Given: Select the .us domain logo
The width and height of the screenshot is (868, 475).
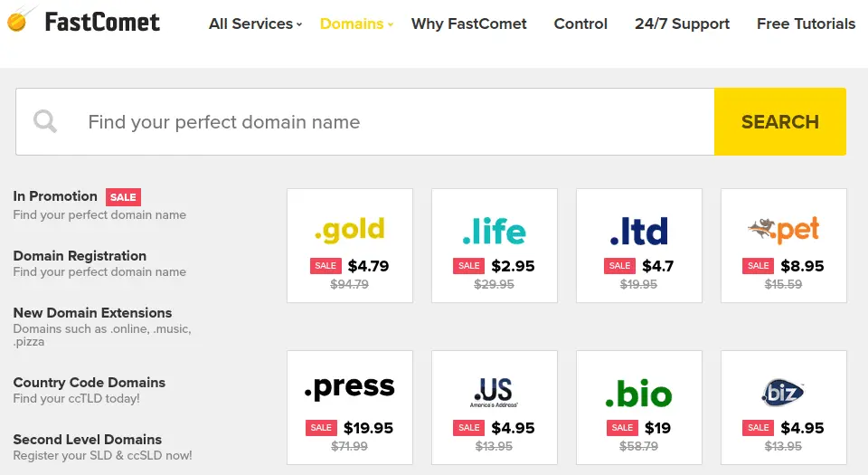Looking at the screenshot, I should (x=495, y=392).
